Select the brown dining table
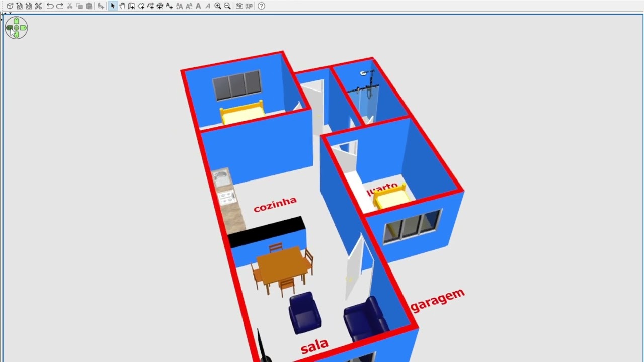The height and width of the screenshot is (362, 644). pos(283,265)
